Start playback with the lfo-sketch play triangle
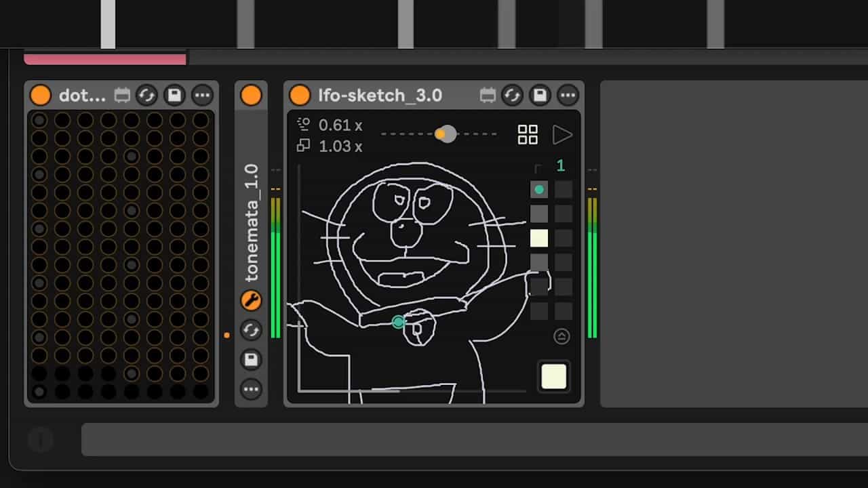Viewport: 868px width, 488px height. [x=562, y=134]
